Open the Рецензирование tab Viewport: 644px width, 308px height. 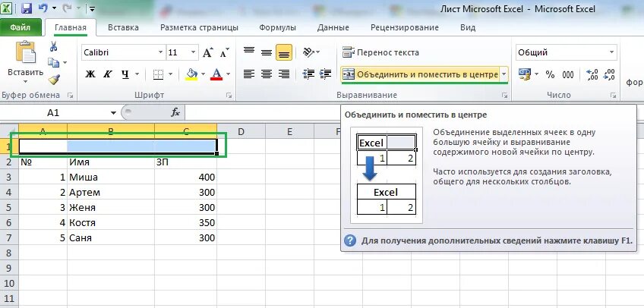click(x=405, y=27)
